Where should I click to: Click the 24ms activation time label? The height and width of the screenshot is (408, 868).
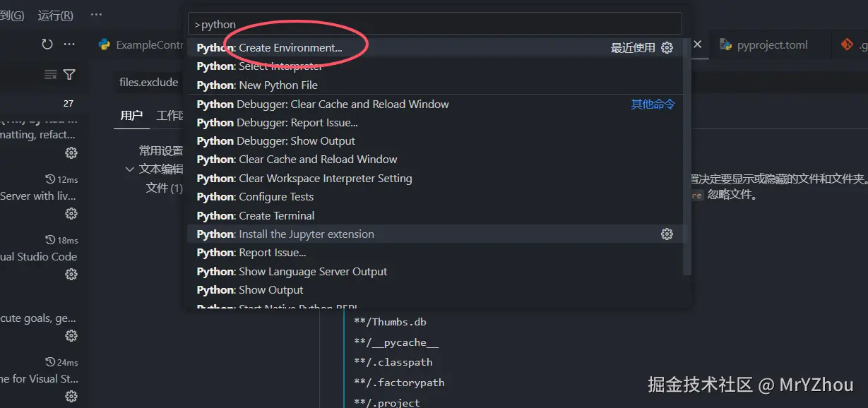click(x=62, y=363)
